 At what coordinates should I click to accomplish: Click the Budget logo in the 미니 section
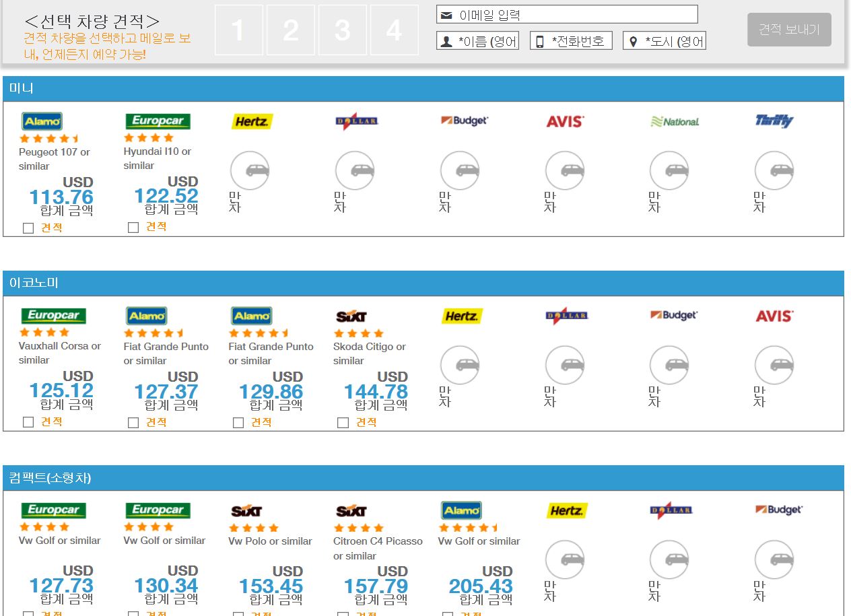(465, 121)
